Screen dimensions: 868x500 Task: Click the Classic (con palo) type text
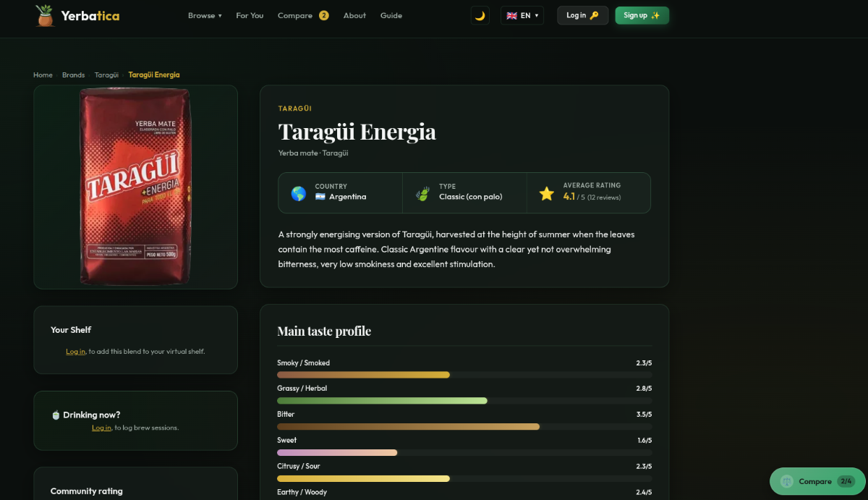click(x=471, y=197)
